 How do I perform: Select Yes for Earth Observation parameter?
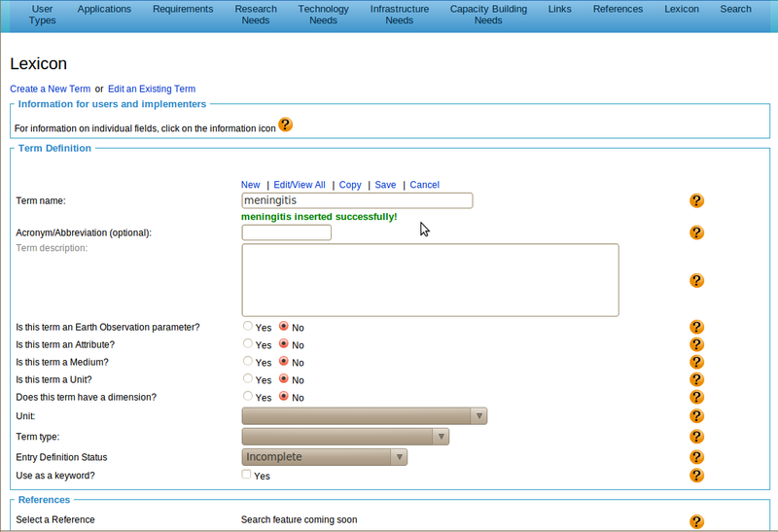248,327
